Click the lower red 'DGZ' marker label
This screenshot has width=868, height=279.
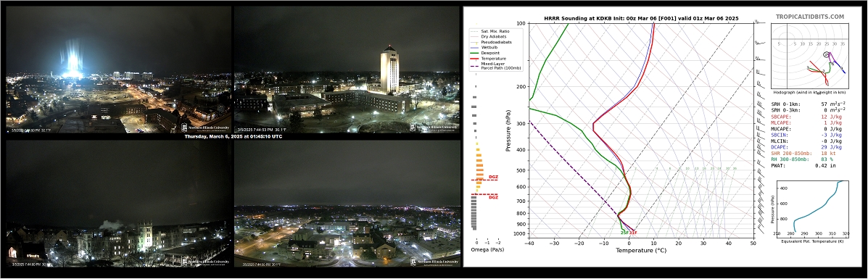(493, 198)
